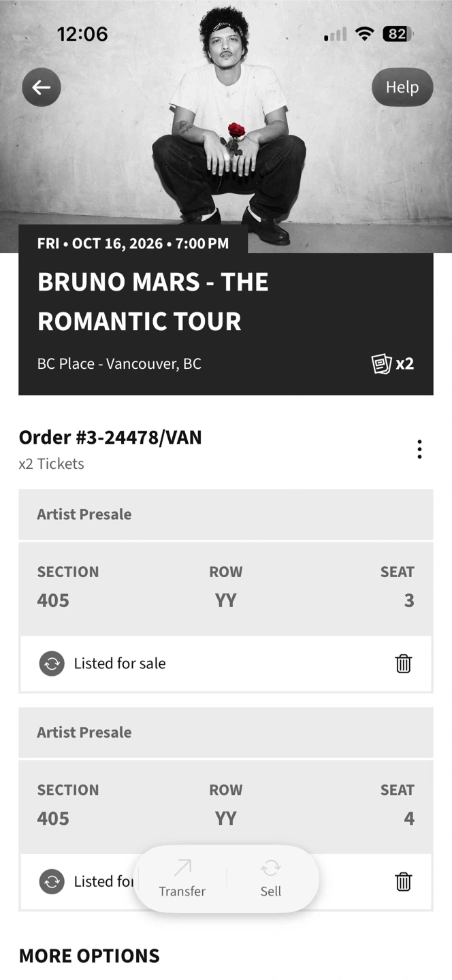Tap the resale icon on seat 4

click(52, 882)
